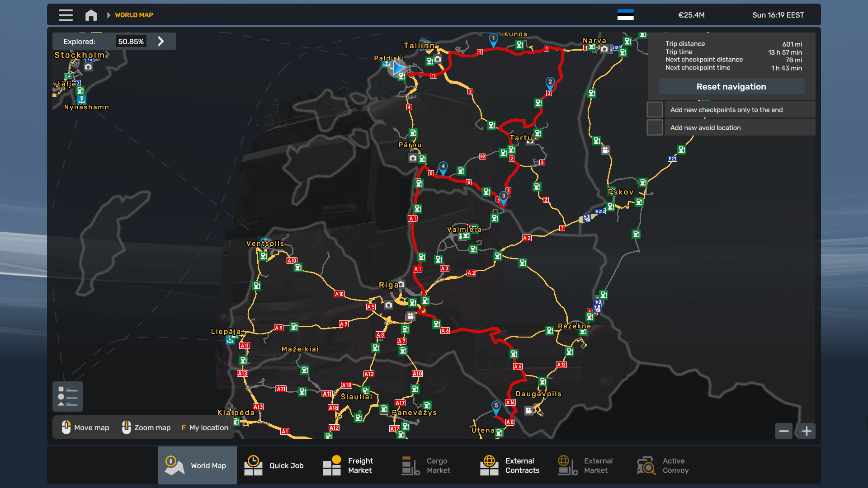Open the Cargo Market tab
Image resolution: width=868 pixels, height=488 pixels.
tap(434, 465)
